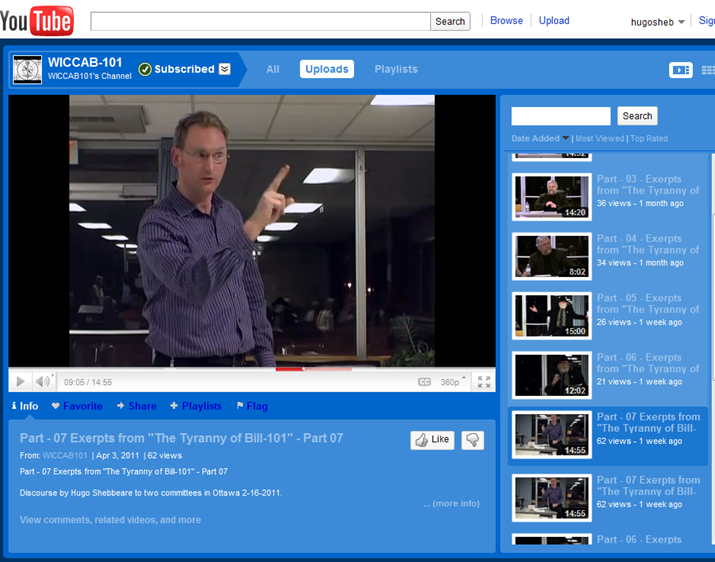Play the video
This screenshot has height=562, width=715.
tap(21, 381)
